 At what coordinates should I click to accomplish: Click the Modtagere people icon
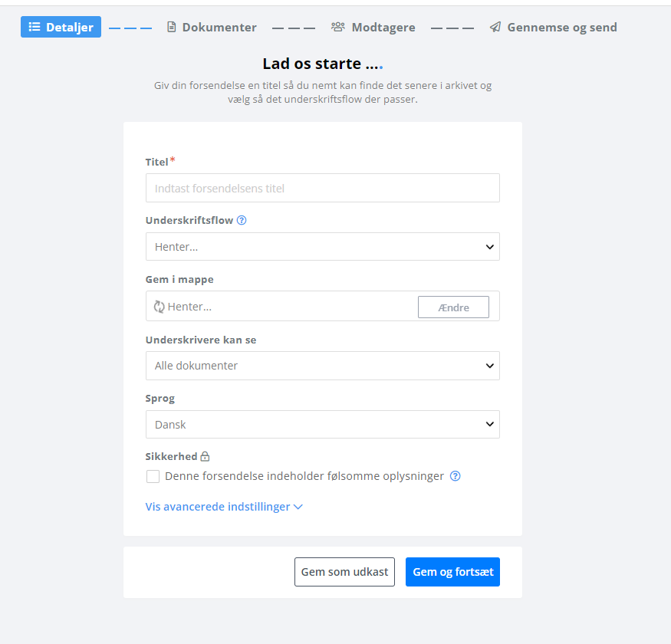point(337,27)
